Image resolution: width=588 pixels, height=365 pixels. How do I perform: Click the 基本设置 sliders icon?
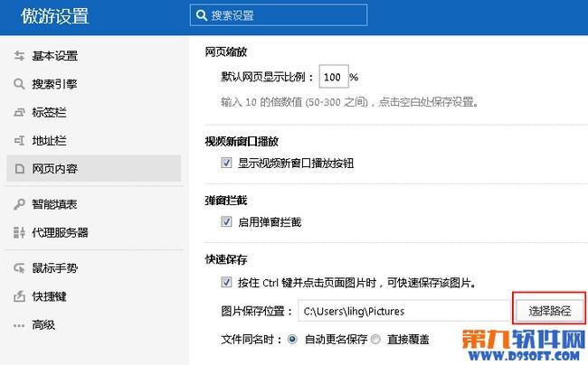19,56
